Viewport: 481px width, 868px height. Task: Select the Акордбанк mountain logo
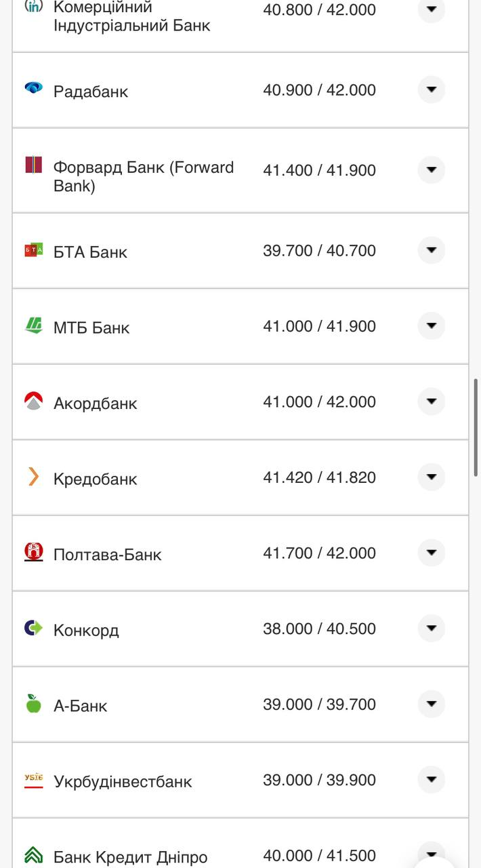35,401
